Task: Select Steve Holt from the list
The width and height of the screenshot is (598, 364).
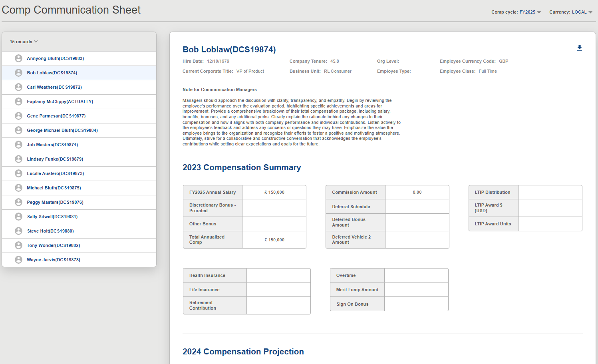Action: tap(50, 231)
